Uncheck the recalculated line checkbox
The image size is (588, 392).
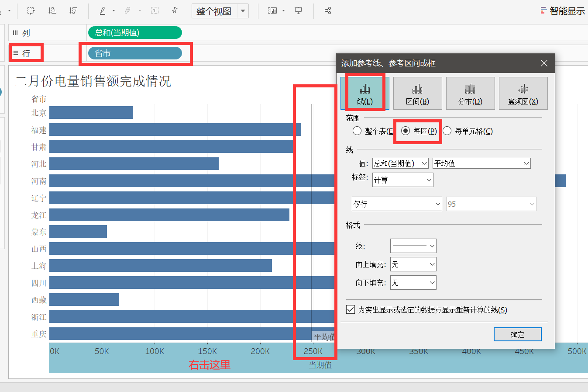pos(351,309)
